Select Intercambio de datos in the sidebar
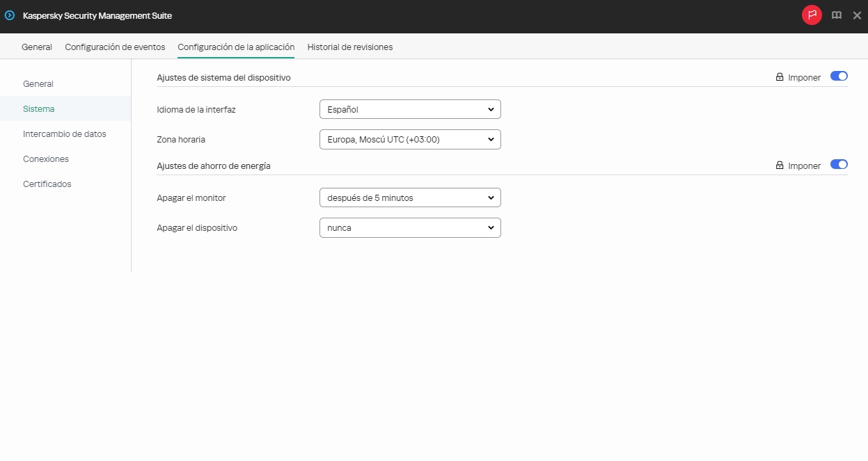The height and width of the screenshot is (461, 868). tap(65, 134)
